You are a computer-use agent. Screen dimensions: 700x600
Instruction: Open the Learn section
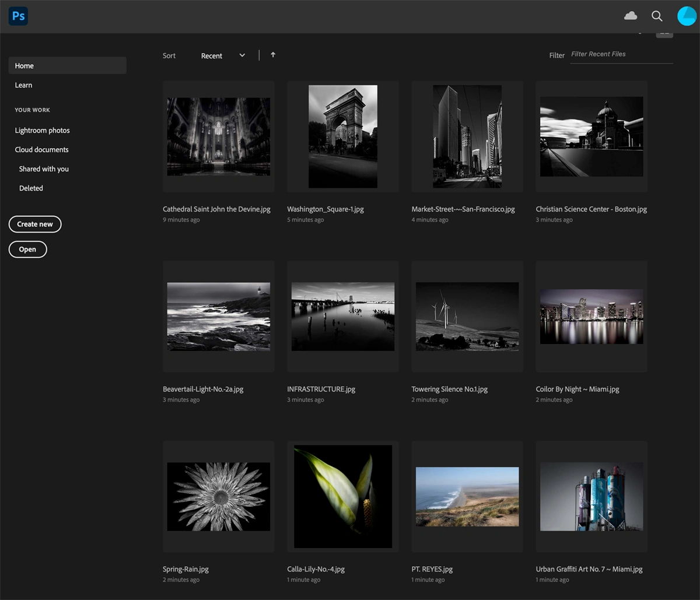23,85
